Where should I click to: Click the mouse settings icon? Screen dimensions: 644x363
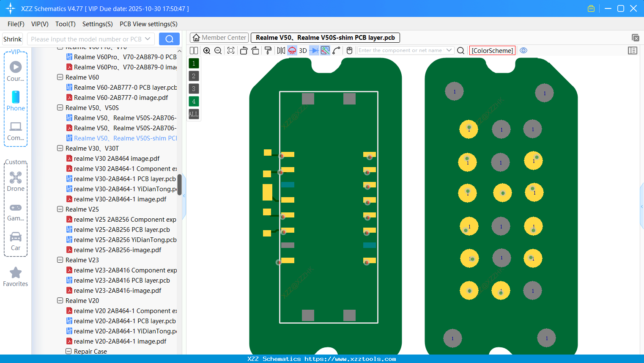[x=349, y=51]
